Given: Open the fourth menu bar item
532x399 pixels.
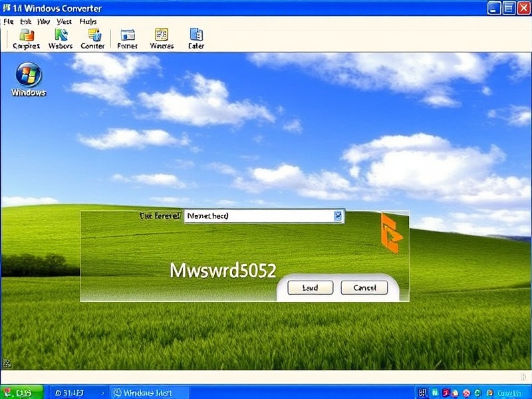Looking at the screenshot, I should click(64, 21).
